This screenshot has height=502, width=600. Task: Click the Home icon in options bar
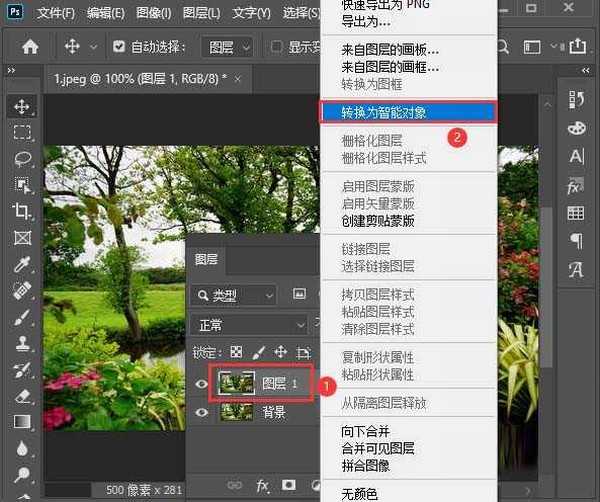coord(31,46)
